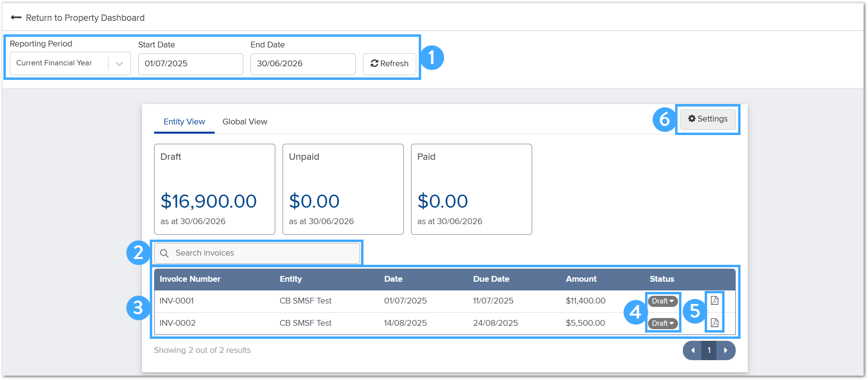
Task: Go to next page using right arrow
Action: (x=726, y=350)
